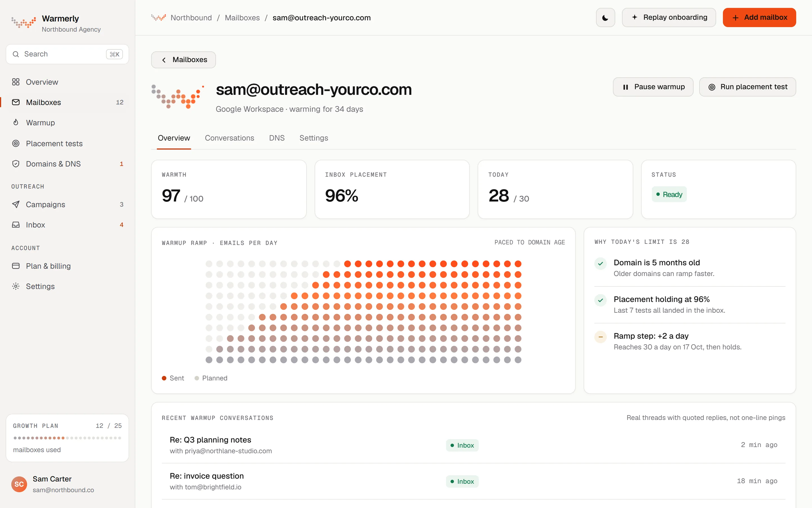Switch to the DNS tab
812x508 pixels.
pos(277,138)
